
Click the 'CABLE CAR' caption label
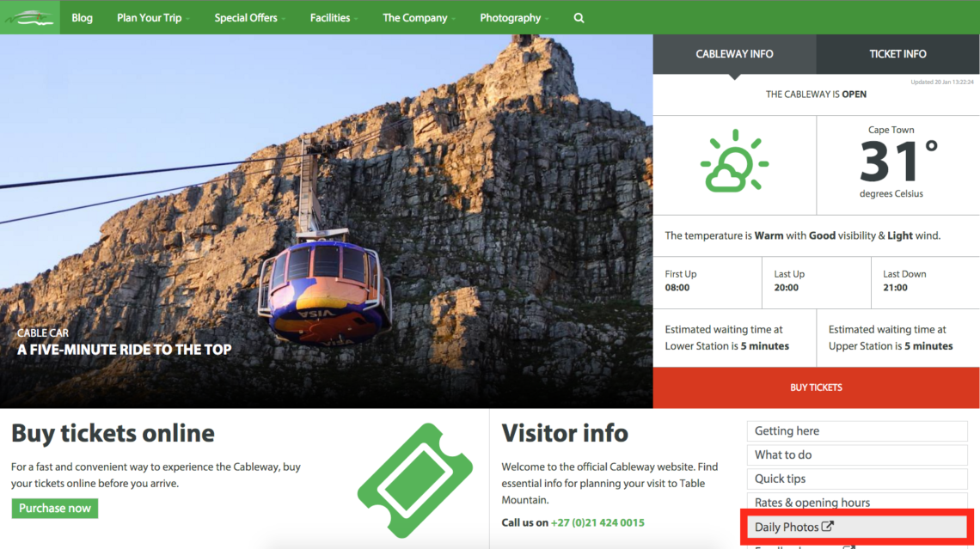(x=42, y=332)
